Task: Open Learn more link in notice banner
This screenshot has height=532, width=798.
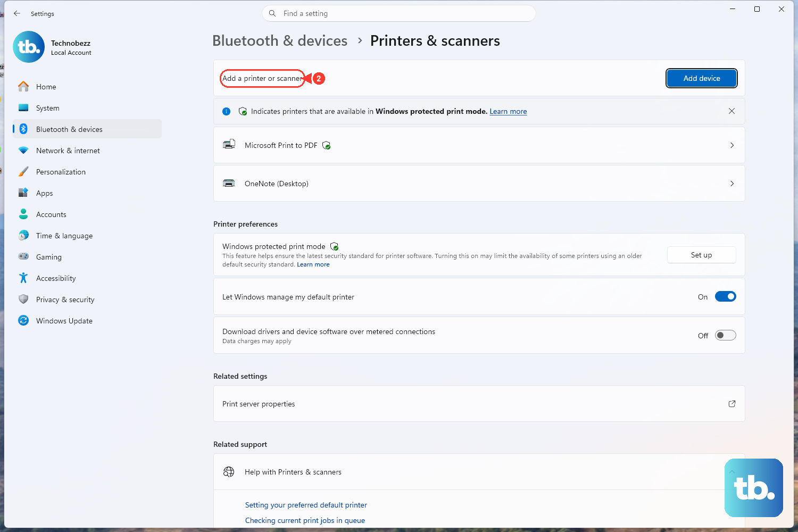Action: 508,111
